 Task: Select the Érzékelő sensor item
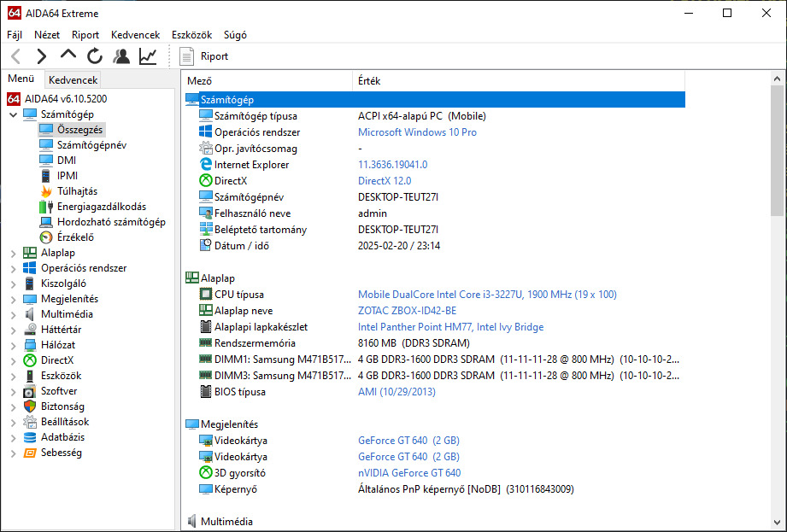(x=75, y=237)
